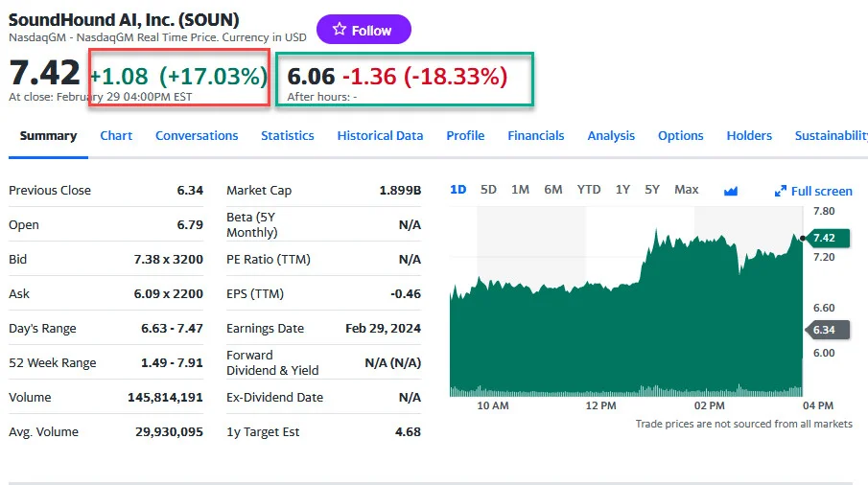Click the SoundHound AI, Inc. (SOUN) title

[124, 20]
